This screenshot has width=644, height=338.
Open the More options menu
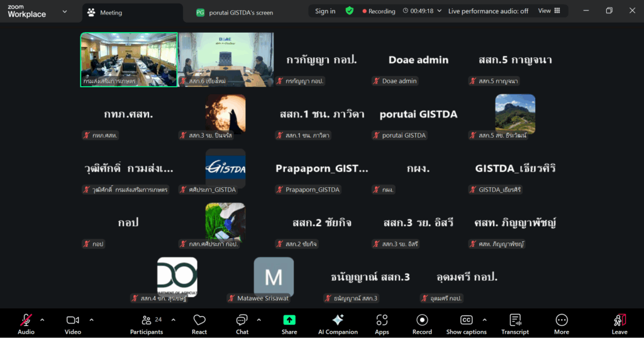(x=562, y=324)
